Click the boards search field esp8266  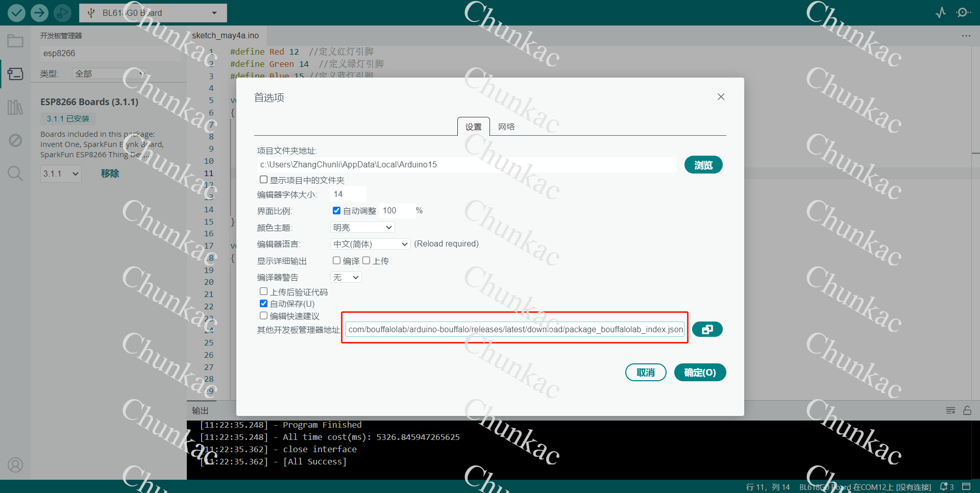110,53
